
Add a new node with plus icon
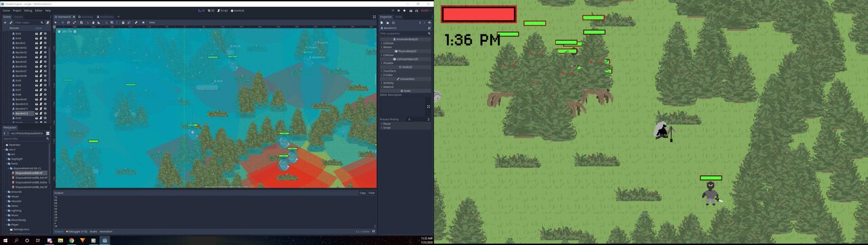click(5, 22)
